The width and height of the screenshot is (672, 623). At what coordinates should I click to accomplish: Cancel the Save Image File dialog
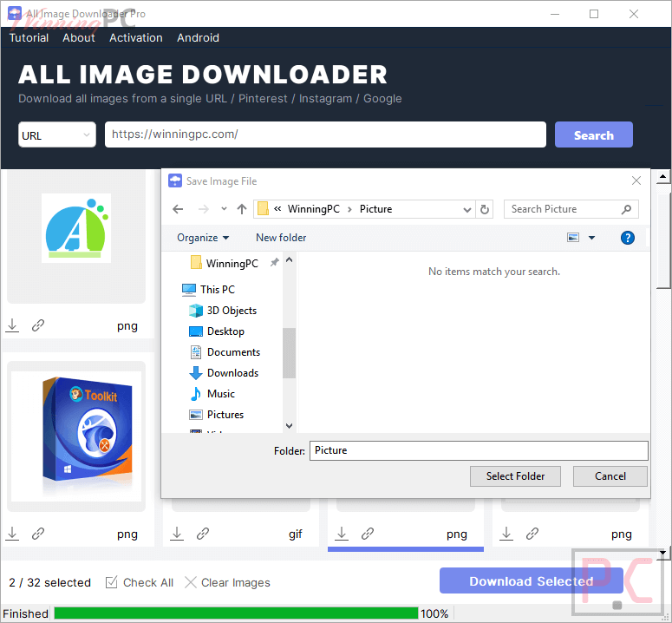(610, 476)
